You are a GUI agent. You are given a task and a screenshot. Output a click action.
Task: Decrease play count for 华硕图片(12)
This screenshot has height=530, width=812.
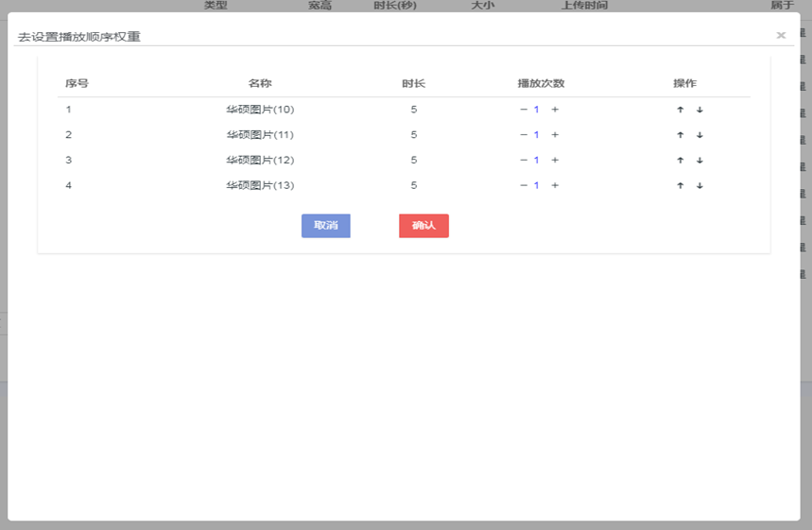tap(524, 161)
